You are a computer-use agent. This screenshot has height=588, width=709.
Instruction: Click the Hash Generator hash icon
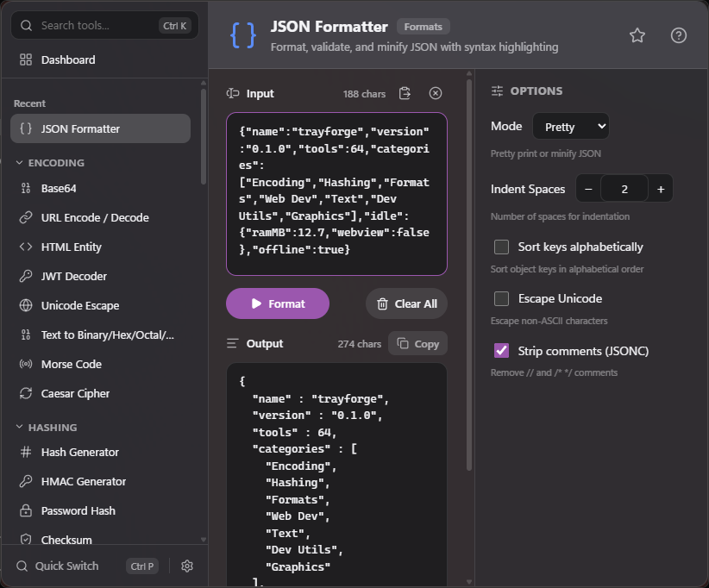click(x=26, y=452)
